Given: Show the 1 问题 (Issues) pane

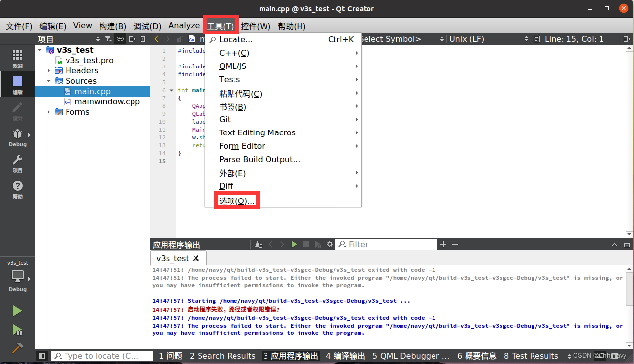Looking at the screenshot, I should pos(170,356).
